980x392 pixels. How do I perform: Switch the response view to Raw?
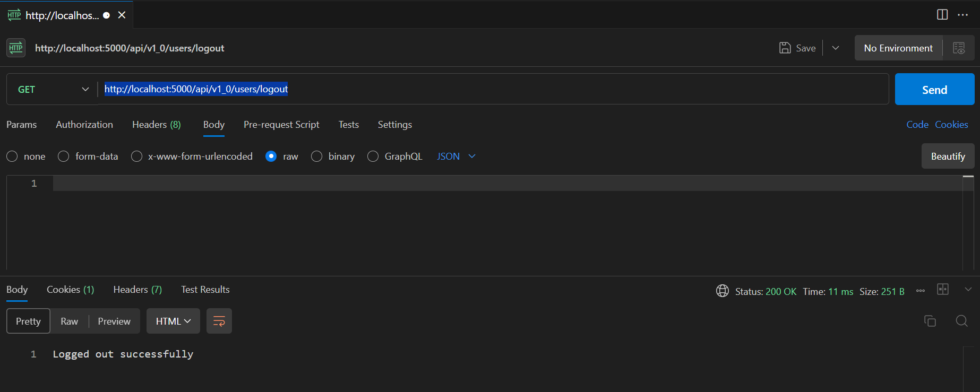click(69, 321)
